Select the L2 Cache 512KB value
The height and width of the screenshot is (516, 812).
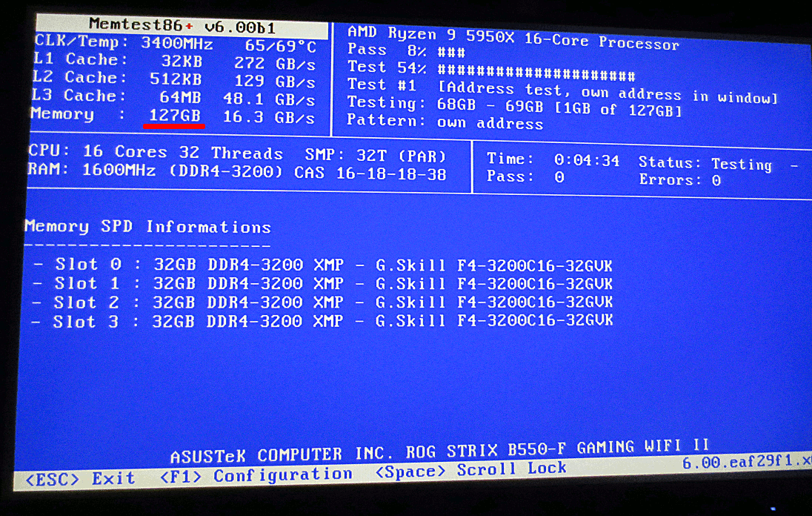tap(176, 79)
